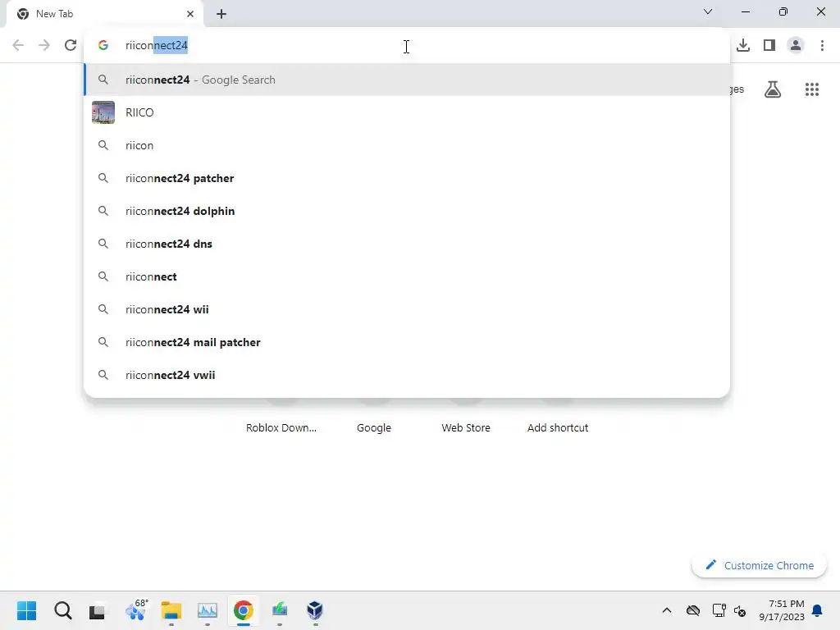Close the New Tab tab
Screen dimensions: 840x630
point(190,14)
